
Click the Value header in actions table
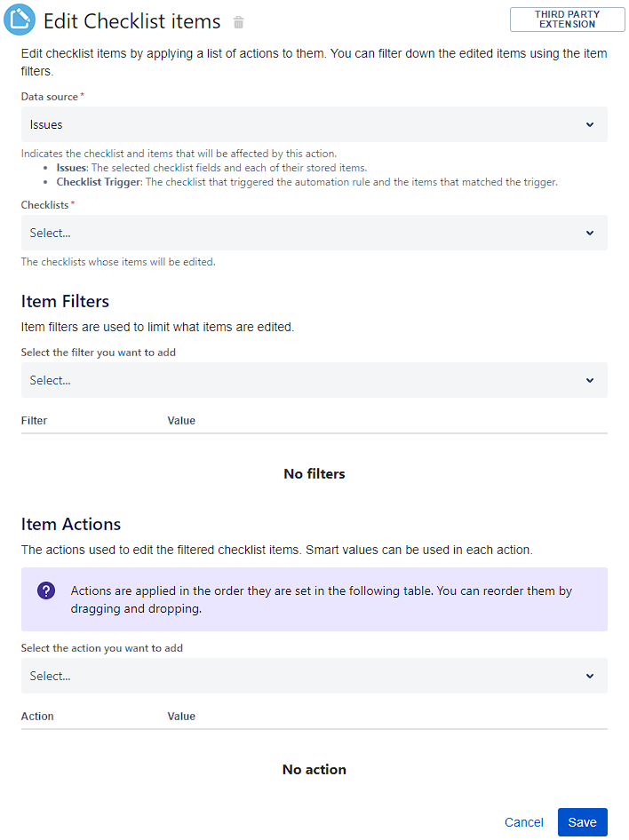click(x=181, y=716)
